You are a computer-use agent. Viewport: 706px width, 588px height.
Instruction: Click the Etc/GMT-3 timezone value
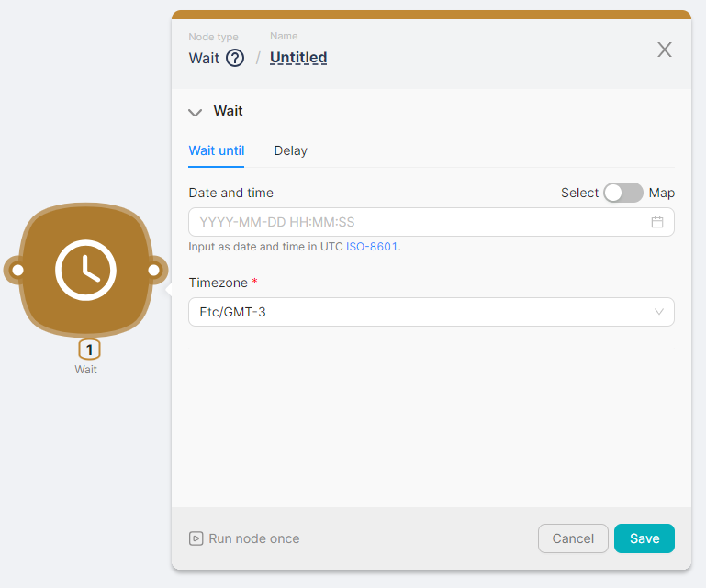tap(233, 312)
